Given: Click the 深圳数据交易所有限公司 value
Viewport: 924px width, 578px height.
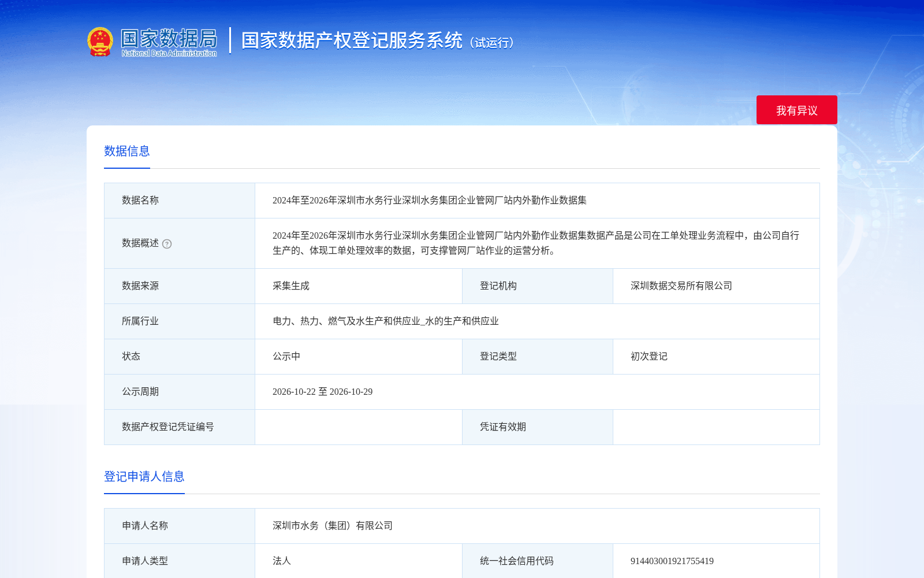Looking at the screenshot, I should coord(681,286).
